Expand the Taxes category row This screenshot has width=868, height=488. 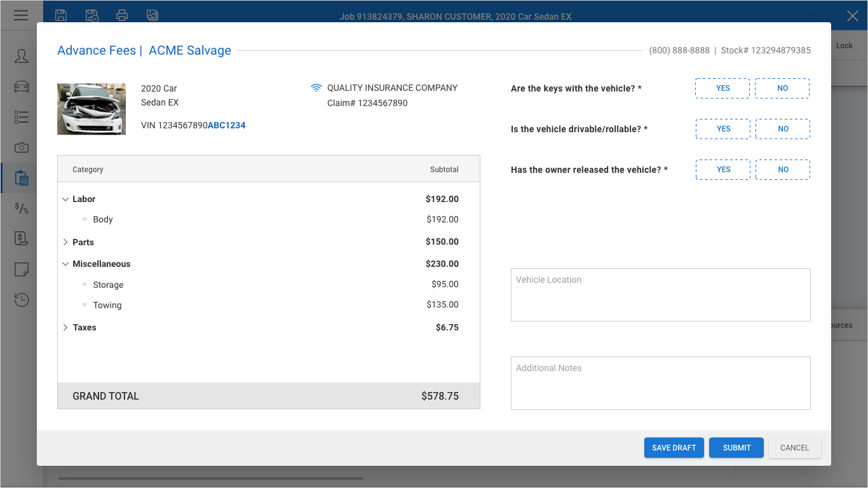point(65,327)
